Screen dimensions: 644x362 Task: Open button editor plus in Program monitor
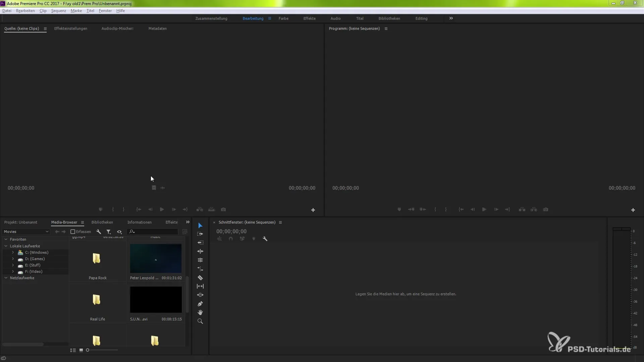click(633, 210)
